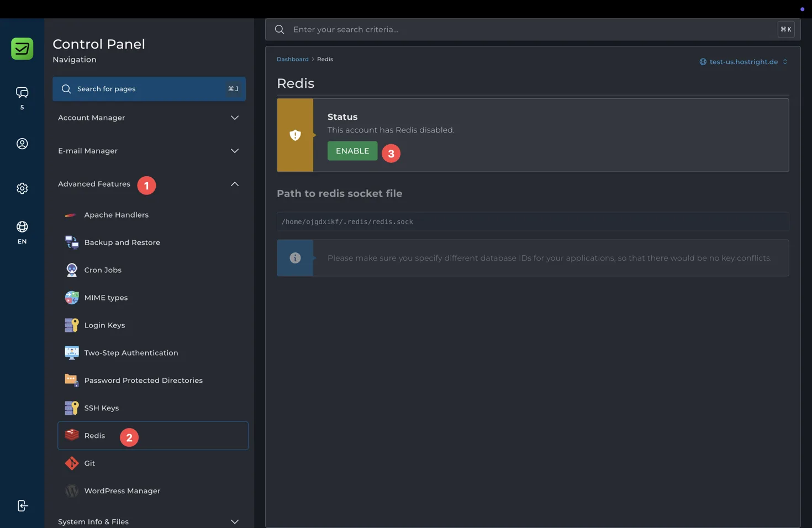Select the Redis menu entry
Screen dimensions: 812x528
153,436
